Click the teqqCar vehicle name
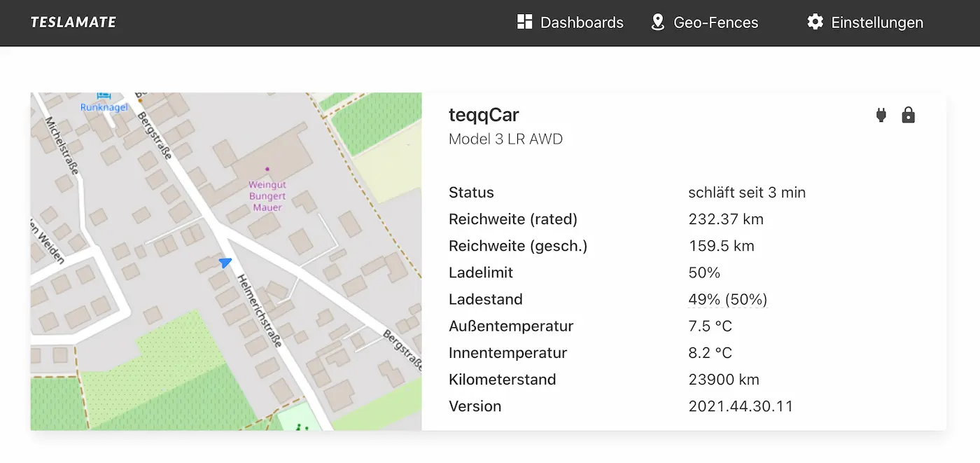 [x=484, y=115]
